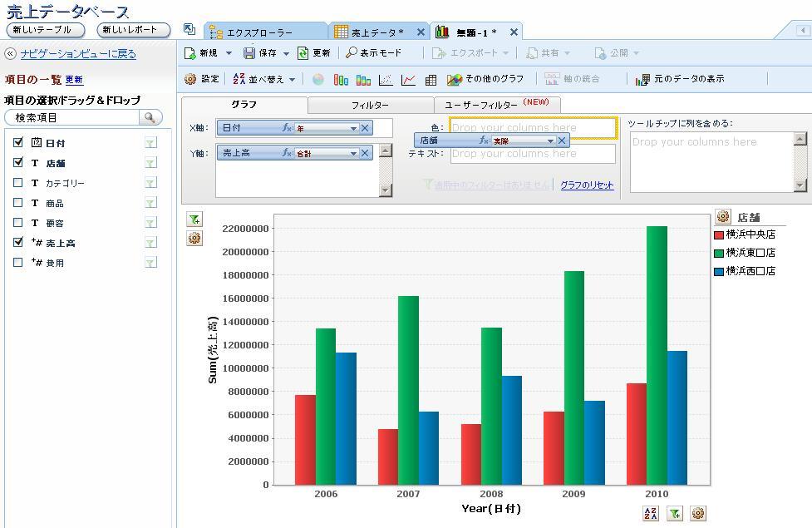Expand the 並べ替え sort dropdown
Image resolution: width=812 pixels, height=528 pixels.
[292, 80]
